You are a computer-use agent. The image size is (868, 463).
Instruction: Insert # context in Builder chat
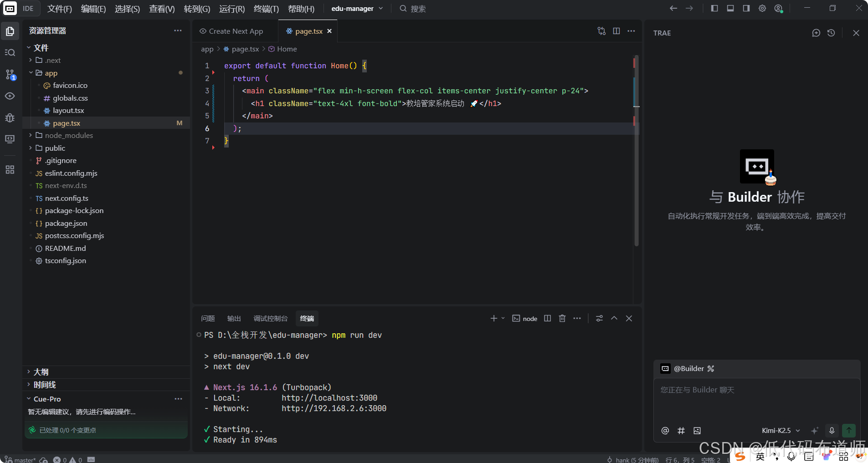pos(681,431)
